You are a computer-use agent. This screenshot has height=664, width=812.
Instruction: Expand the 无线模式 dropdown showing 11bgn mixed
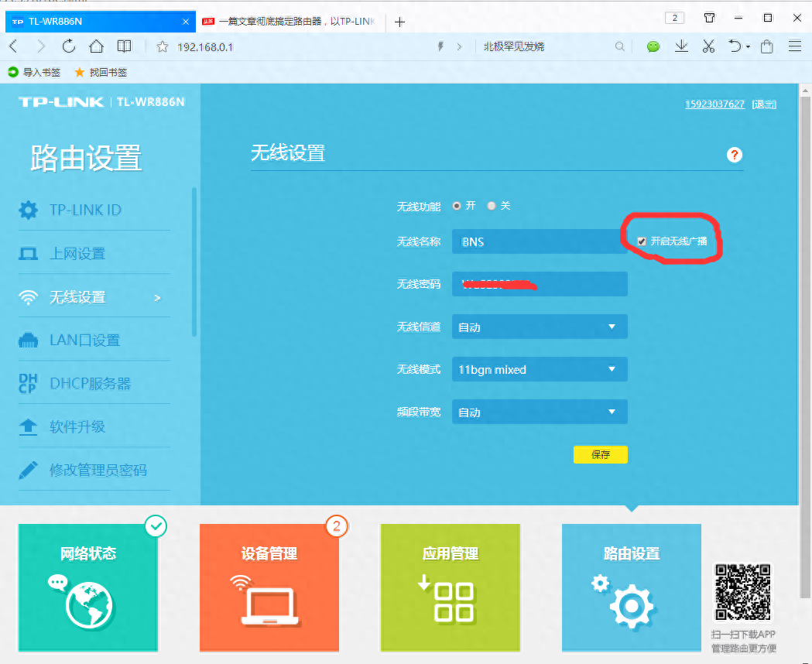540,369
